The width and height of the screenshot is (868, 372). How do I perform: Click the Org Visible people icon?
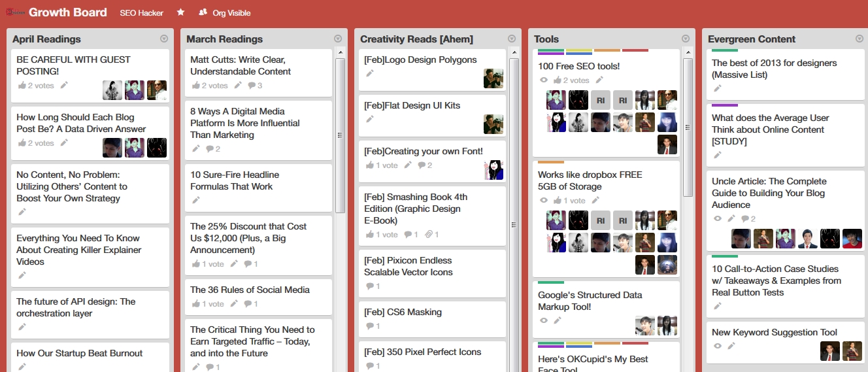coord(203,13)
